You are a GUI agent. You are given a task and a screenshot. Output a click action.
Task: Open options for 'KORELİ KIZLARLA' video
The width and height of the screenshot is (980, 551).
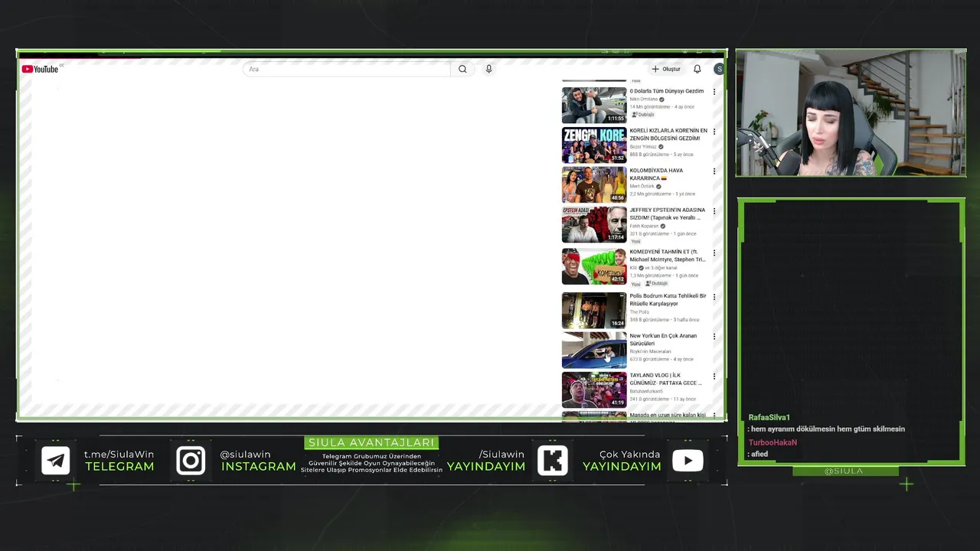tap(714, 132)
